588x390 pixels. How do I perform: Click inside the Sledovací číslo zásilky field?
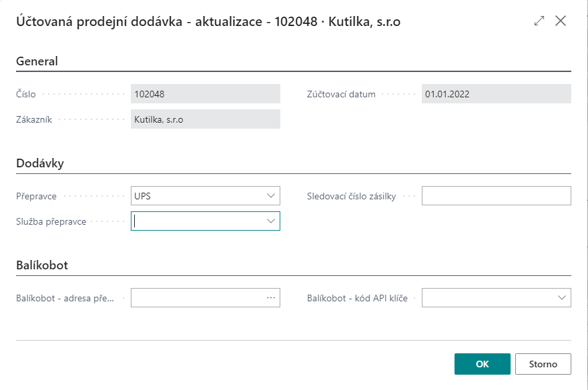pos(497,195)
